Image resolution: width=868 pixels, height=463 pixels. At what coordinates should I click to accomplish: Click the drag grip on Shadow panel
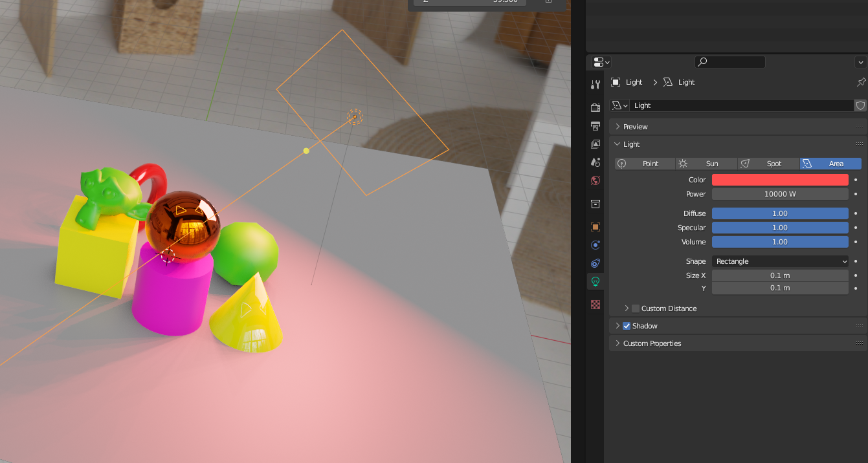[x=860, y=326]
